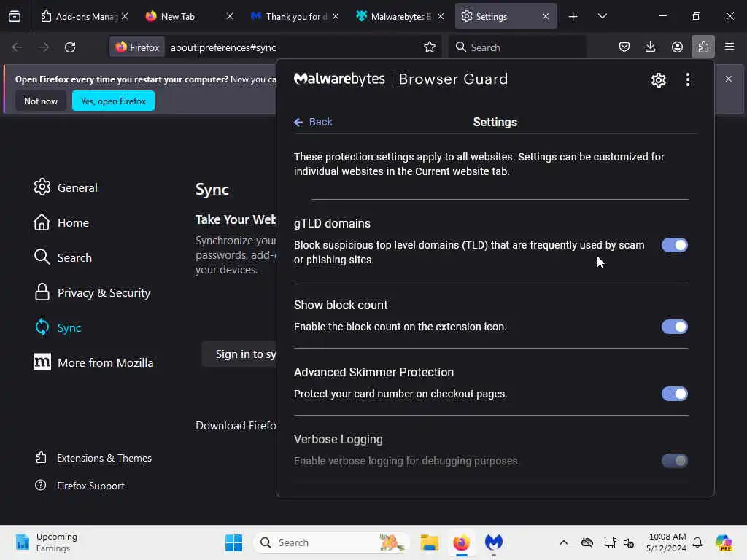
Task: Click the Firefox identity badge in address bar
Action: click(x=138, y=47)
